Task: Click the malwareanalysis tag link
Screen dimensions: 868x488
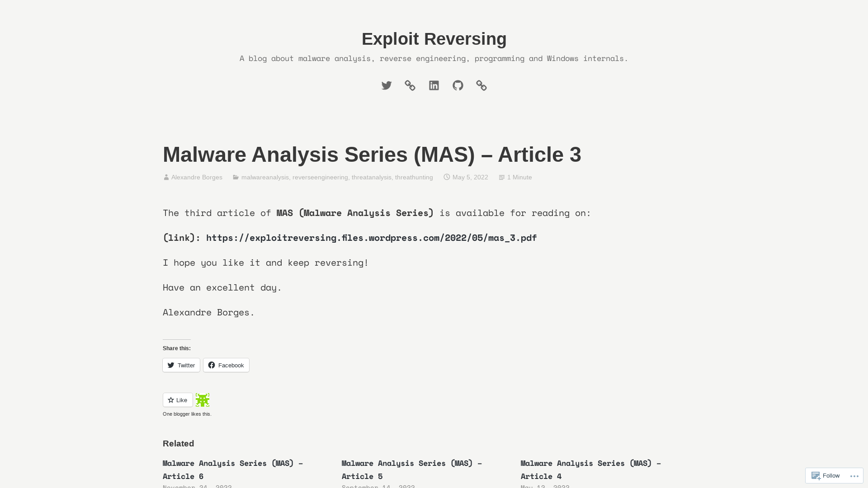Action: click(x=264, y=177)
